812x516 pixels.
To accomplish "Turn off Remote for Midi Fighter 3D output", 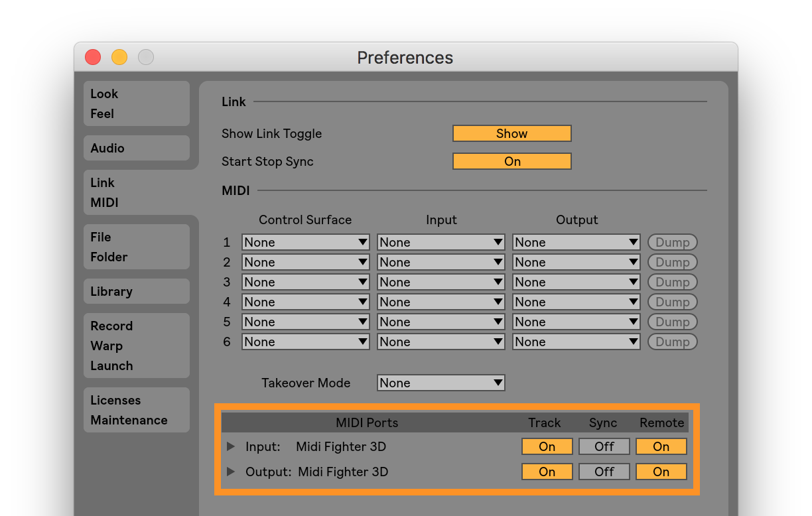I will pyautogui.click(x=661, y=472).
